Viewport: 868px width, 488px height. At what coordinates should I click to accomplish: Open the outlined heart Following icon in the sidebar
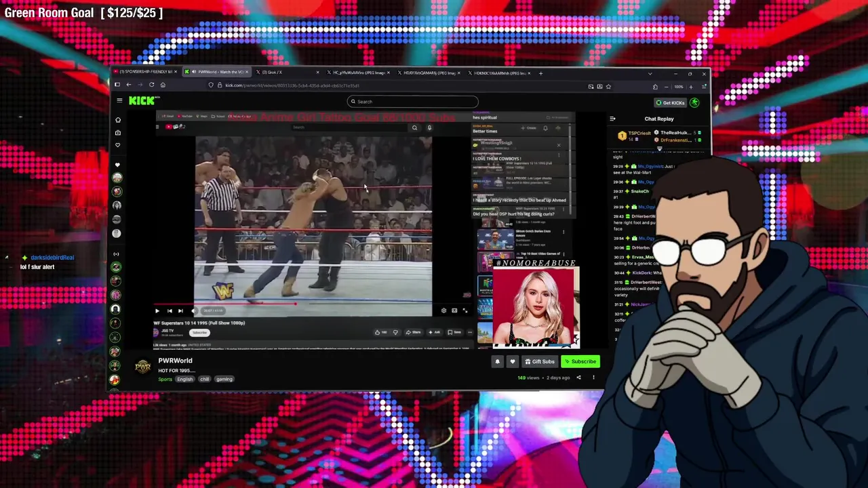point(118,145)
